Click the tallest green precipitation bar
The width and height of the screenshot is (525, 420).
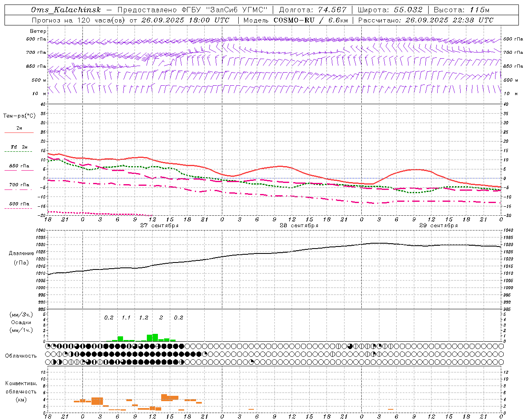tap(155, 338)
